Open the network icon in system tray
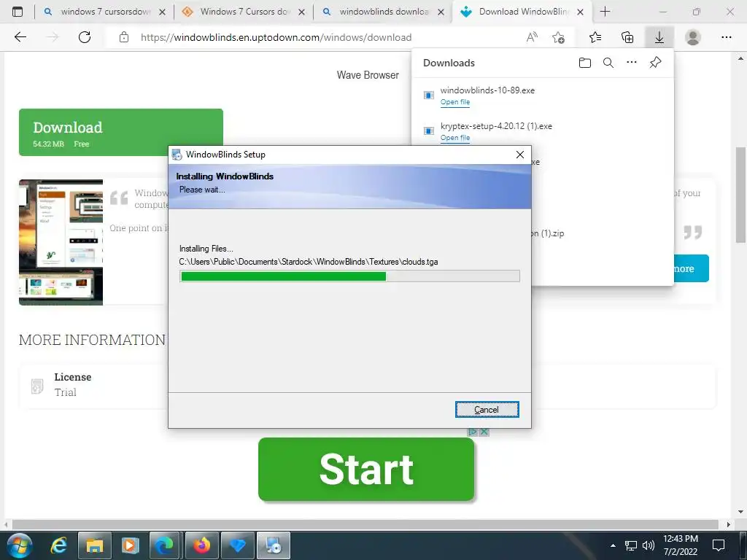Viewport: 747px width, 560px height. tap(631, 545)
